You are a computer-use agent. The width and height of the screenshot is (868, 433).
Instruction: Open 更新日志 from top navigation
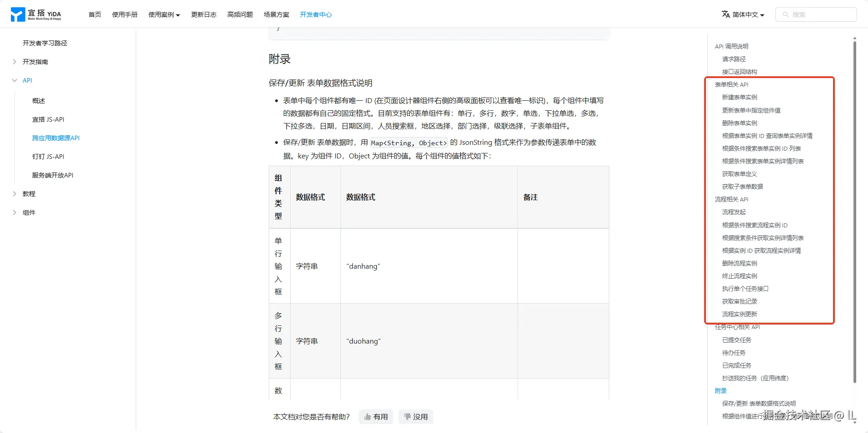coord(203,14)
